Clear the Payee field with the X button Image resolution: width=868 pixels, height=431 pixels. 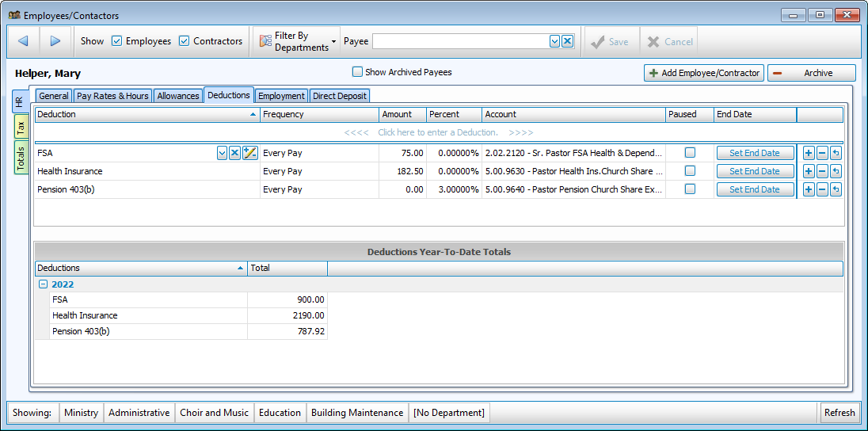coord(567,41)
